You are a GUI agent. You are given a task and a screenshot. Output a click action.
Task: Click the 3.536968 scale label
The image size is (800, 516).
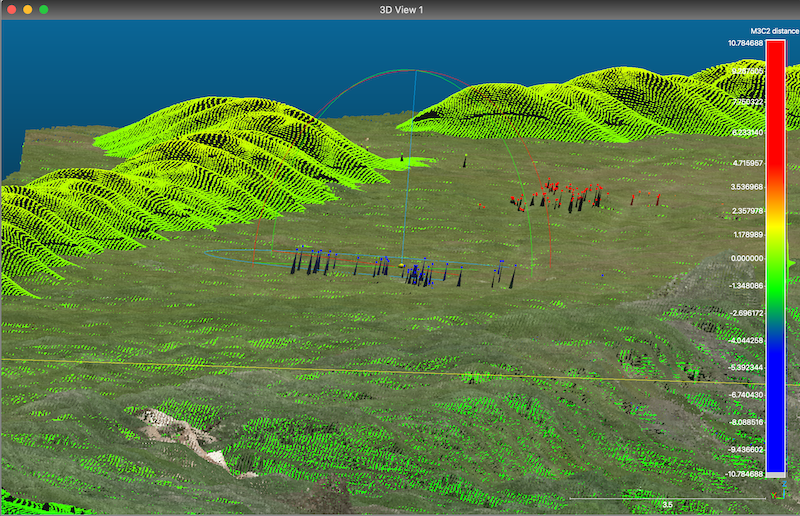[x=746, y=187]
